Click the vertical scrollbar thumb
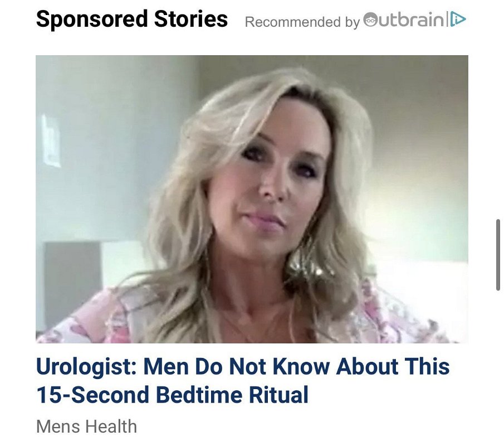This screenshot has height=446, width=504. 498,255
